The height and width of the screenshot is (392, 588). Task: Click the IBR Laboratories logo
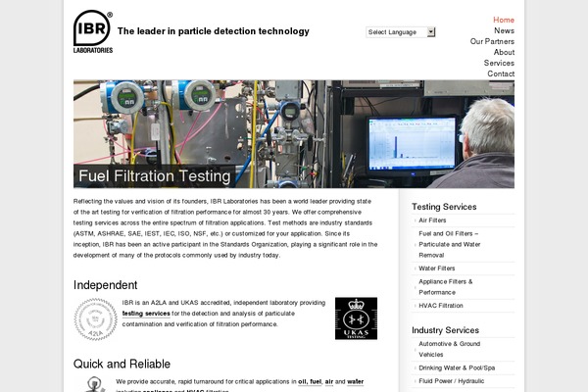[x=93, y=31]
